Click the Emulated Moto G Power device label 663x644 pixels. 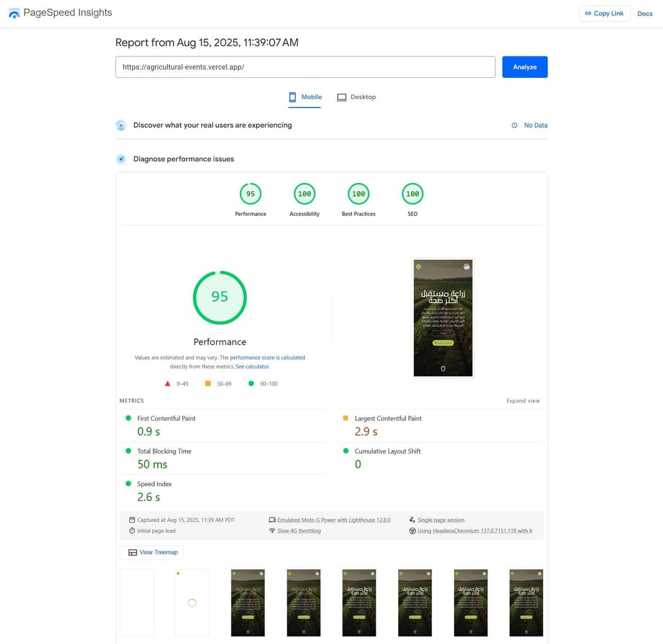point(333,520)
